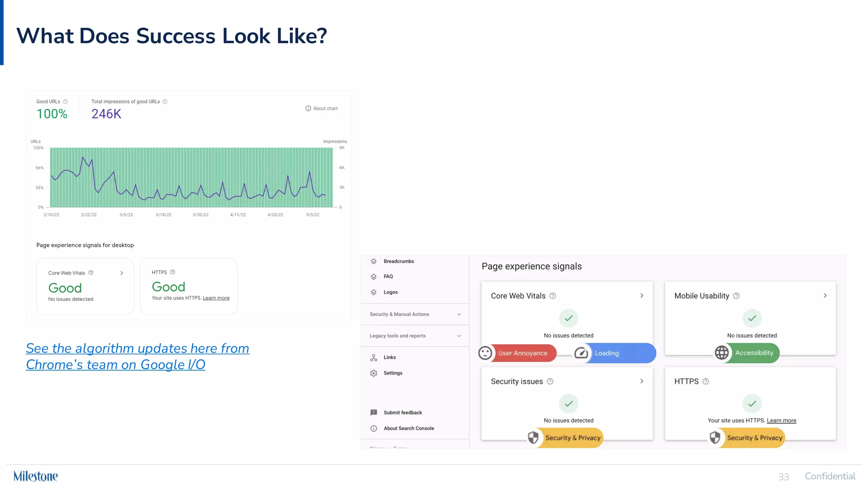Screen dimensions: 868x488
Task: Click Learn more in HTTPS panel
Action: coord(782,421)
